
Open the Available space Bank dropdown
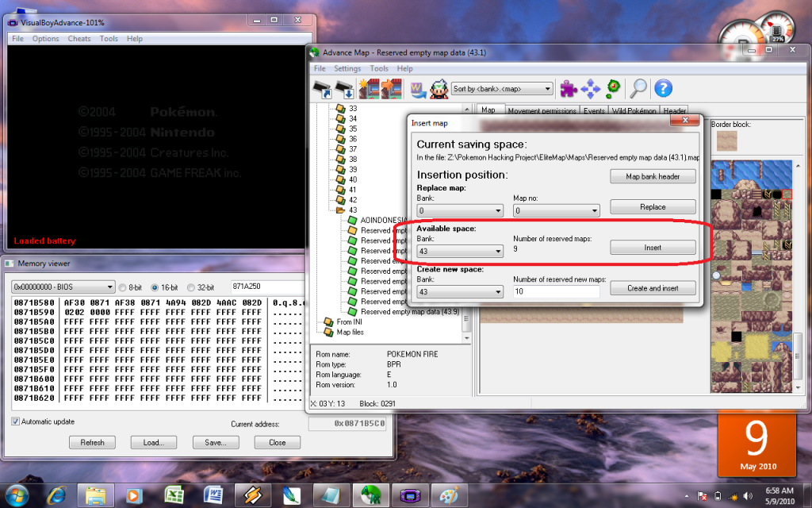460,251
